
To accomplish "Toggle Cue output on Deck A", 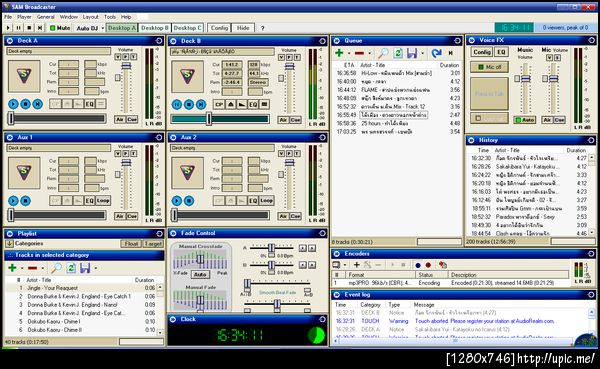I will pos(132,119).
